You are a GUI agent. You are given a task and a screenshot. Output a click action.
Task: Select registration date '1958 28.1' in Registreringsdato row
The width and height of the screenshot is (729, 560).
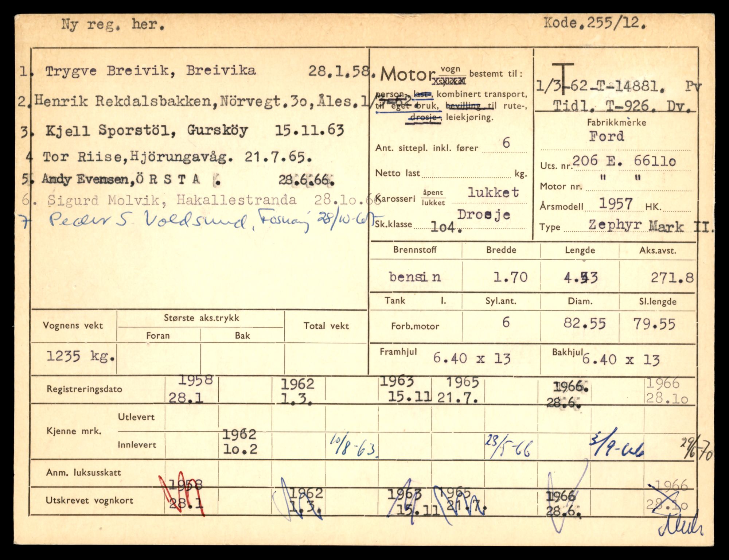click(x=191, y=389)
